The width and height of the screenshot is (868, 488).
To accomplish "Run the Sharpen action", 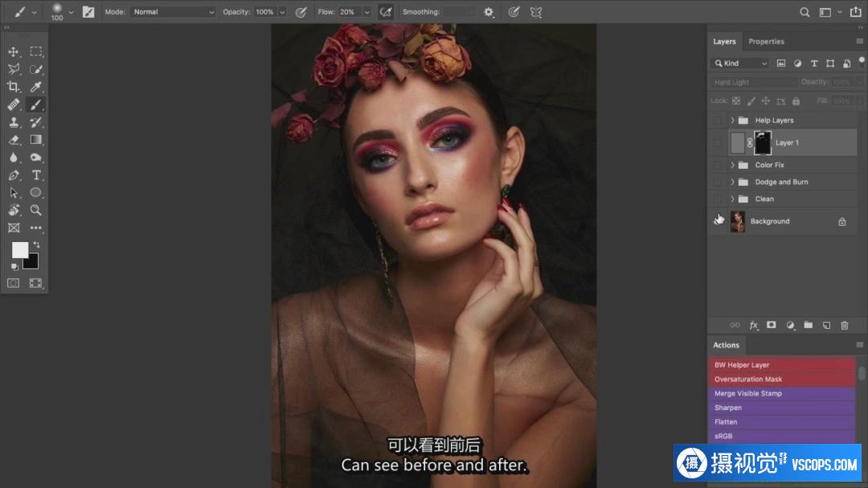I will (x=782, y=408).
